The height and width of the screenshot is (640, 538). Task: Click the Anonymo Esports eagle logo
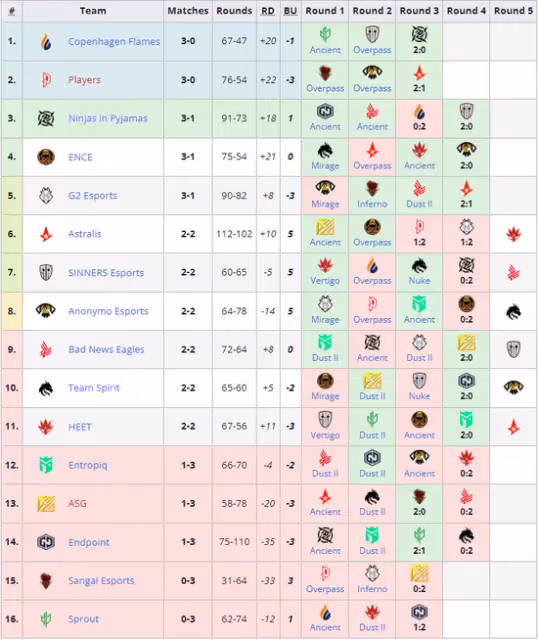pyautogui.click(x=46, y=311)
